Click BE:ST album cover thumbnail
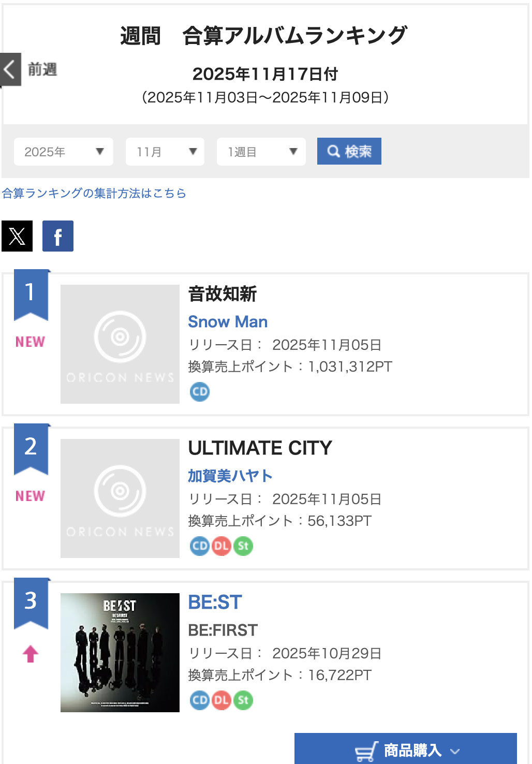532x764 pixels. pos(120,653)
